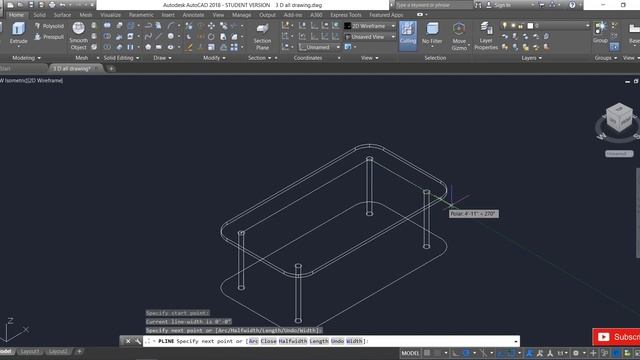640x360 pixels.
Task: Expand the View panel next to Groups
Action: pyautogui.click(x=631, y=58)
